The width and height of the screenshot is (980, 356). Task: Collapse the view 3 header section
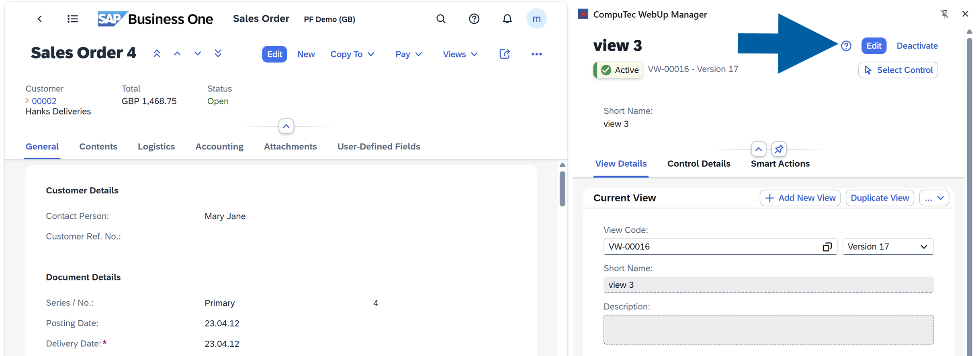(758, 149)
